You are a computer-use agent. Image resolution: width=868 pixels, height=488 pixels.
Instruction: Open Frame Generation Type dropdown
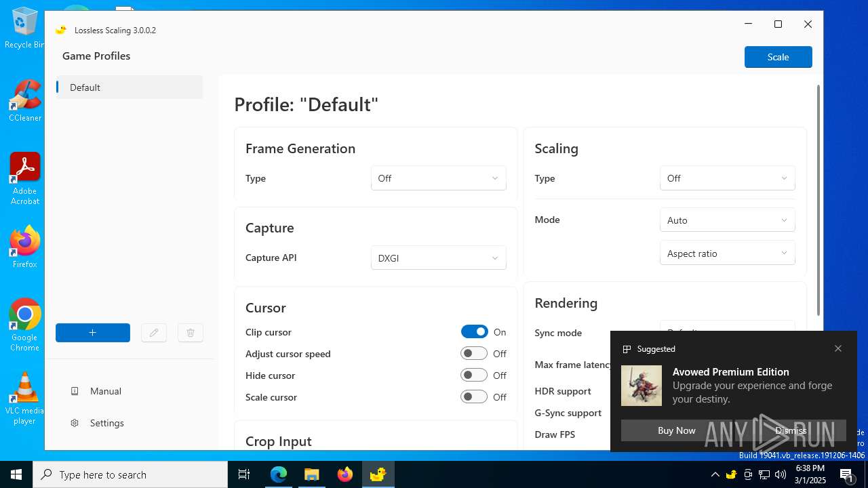coord(438,178)
